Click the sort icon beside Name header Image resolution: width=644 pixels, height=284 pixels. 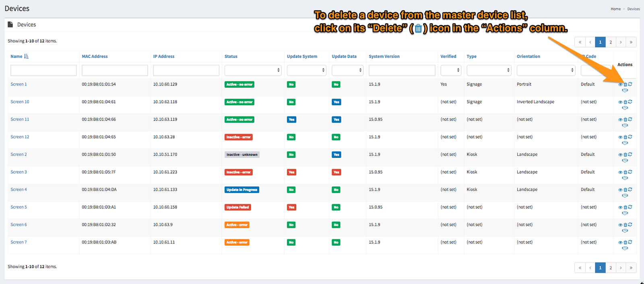tap(26, 56)
